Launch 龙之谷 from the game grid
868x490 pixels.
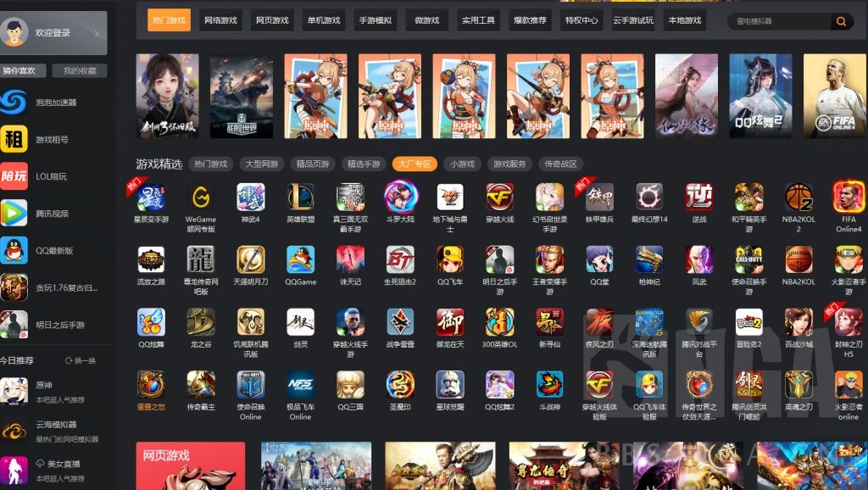coord(201,322)
